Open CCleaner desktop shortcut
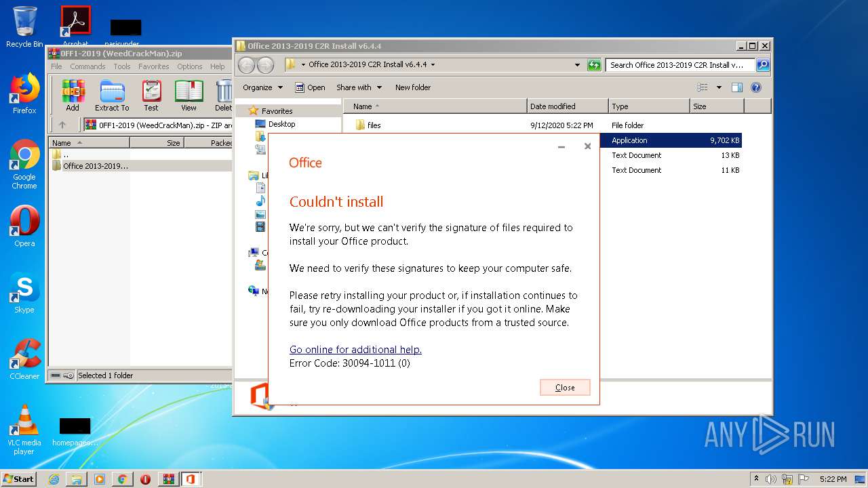This screenshot has height=488, width=868. point(24,359)
